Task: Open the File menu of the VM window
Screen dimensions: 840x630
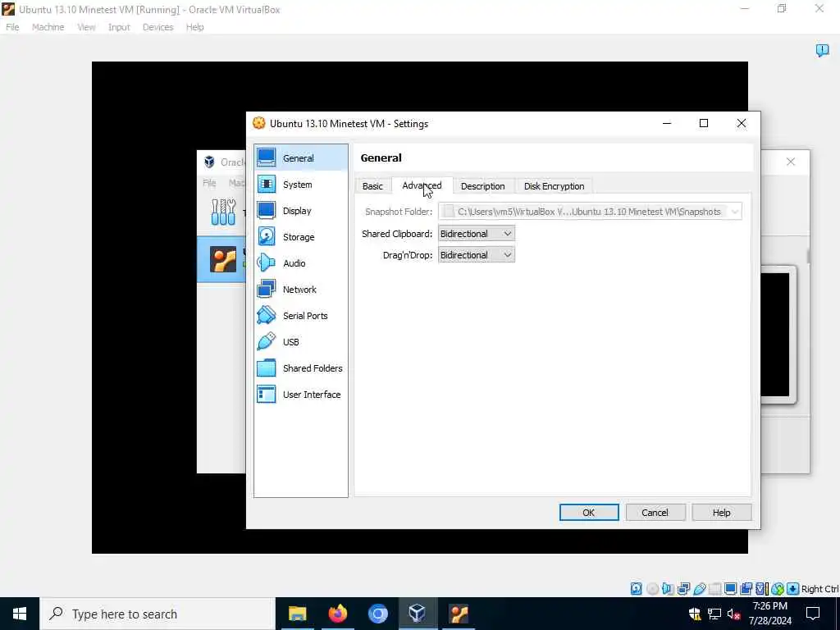Action: 12,27
